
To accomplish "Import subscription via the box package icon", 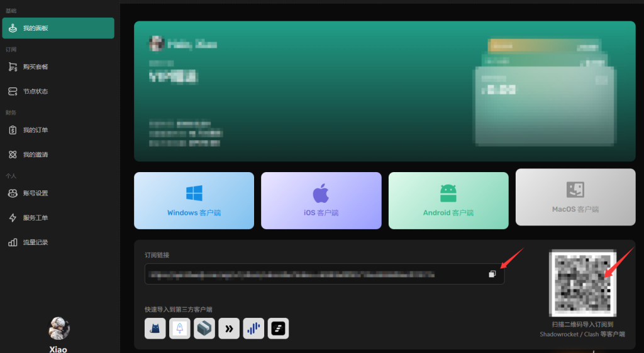I will click(204, 329).
